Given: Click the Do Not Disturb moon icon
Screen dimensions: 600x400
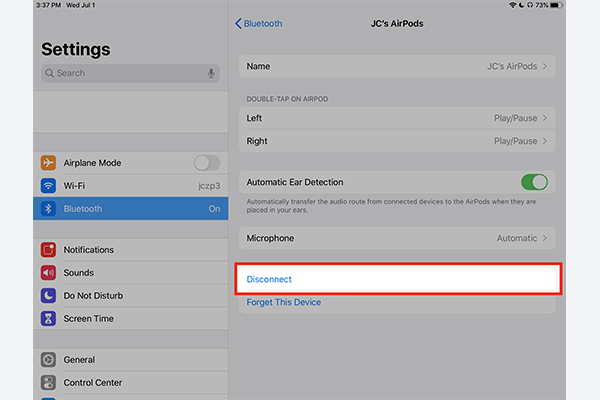Looking at the screenshot, I should click(48, 296).
